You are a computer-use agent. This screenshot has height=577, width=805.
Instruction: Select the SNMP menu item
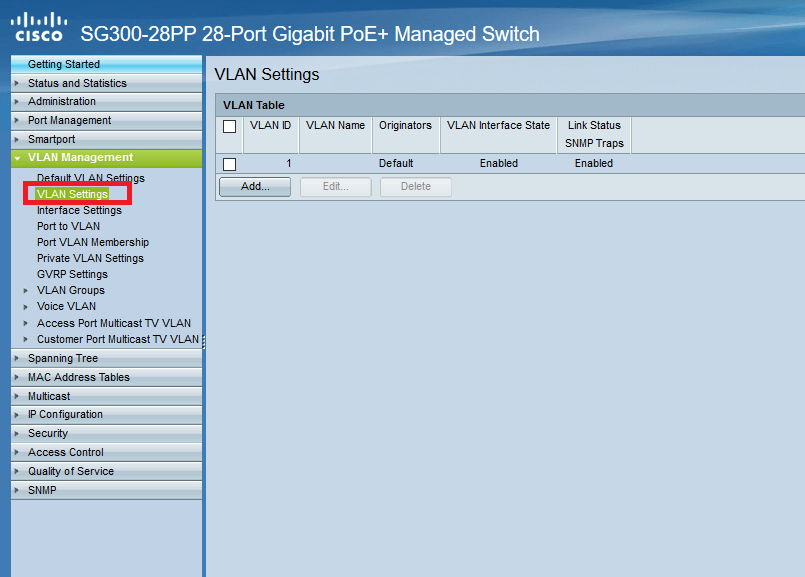point(106,490)
